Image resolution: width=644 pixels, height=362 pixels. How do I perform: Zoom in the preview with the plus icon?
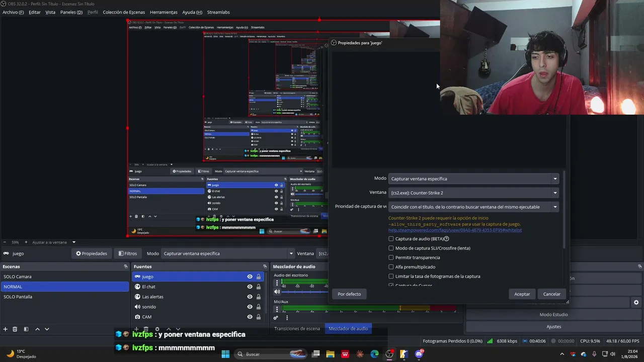click(x=26, y=242)
